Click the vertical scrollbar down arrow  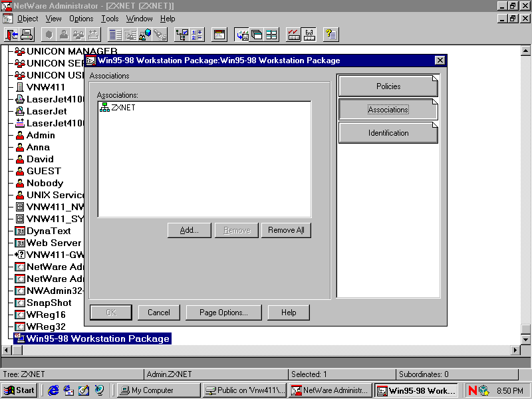point(525,339)
